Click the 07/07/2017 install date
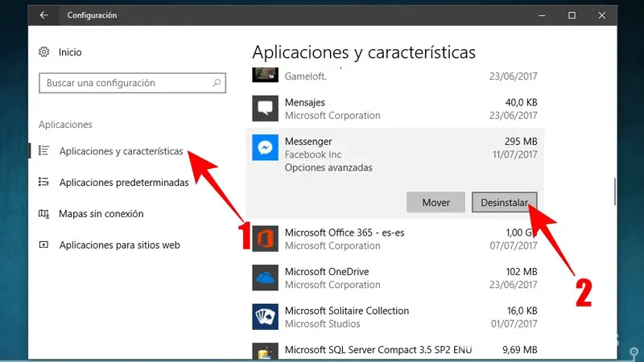This screenshot has height=362, width=644. [514, 245]
